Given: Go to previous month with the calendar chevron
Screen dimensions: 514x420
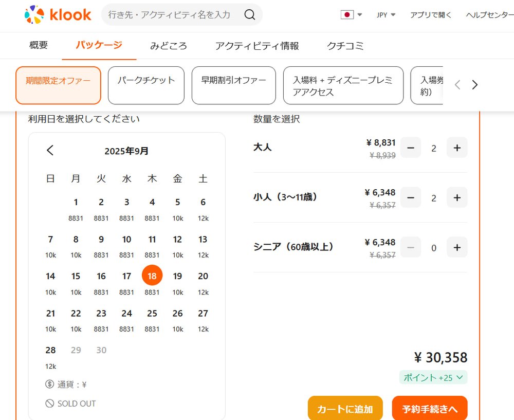Looking at the screenshot, I should (x=50, y=150).
